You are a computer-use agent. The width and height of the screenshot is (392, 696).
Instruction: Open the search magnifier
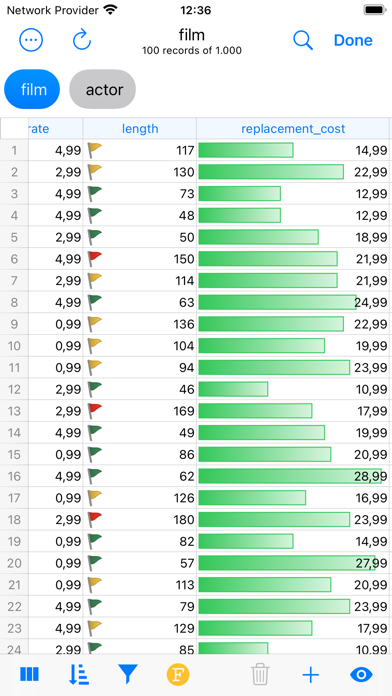tap(303, 40)
